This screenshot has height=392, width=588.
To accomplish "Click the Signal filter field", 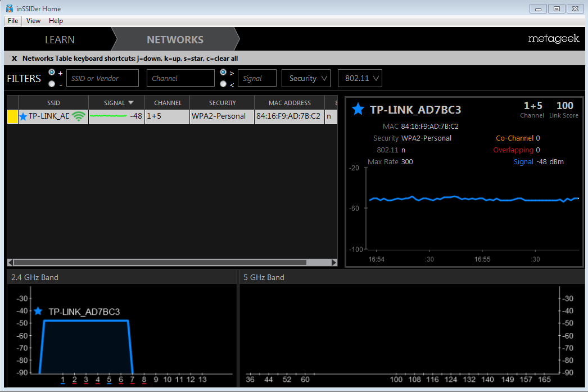I will (257, 78).
